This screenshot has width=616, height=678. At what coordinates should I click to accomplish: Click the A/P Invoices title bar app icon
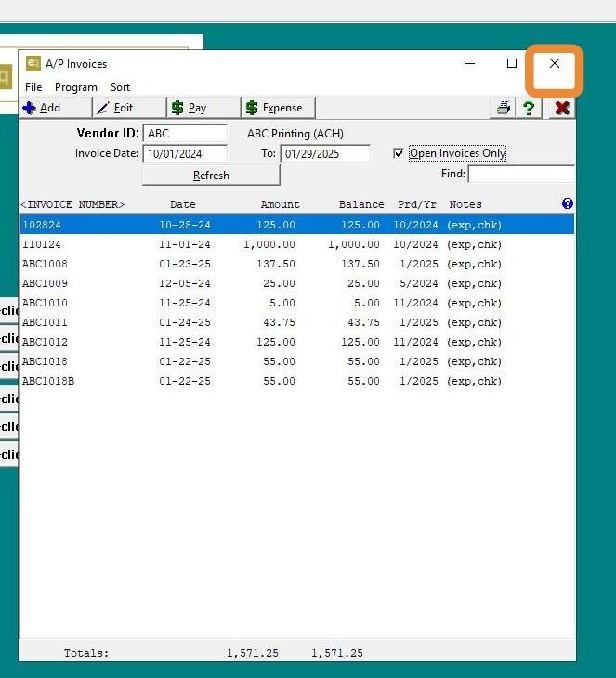[x=33, y=63]
